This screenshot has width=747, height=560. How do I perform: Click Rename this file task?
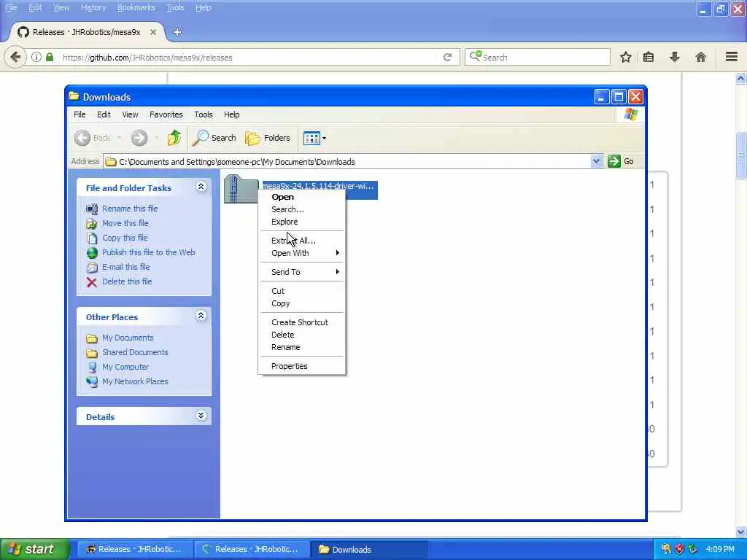click(x=130, y=209)
